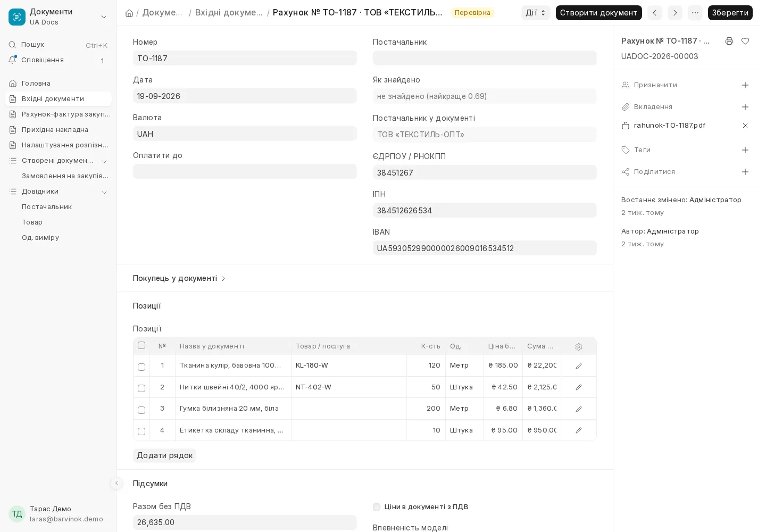Focus the empty «Постачальник» input field
The height and width of the screenshot is (532, 766).
click(x=485, y=58)
